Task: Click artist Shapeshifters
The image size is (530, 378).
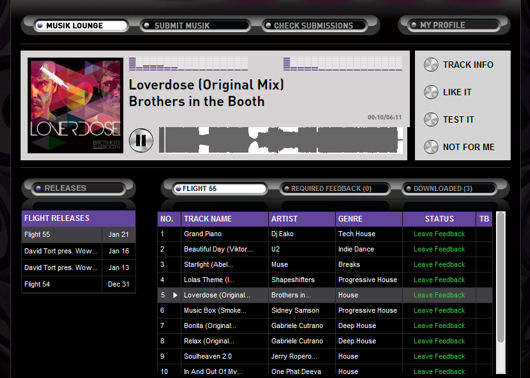Action: 293,280
